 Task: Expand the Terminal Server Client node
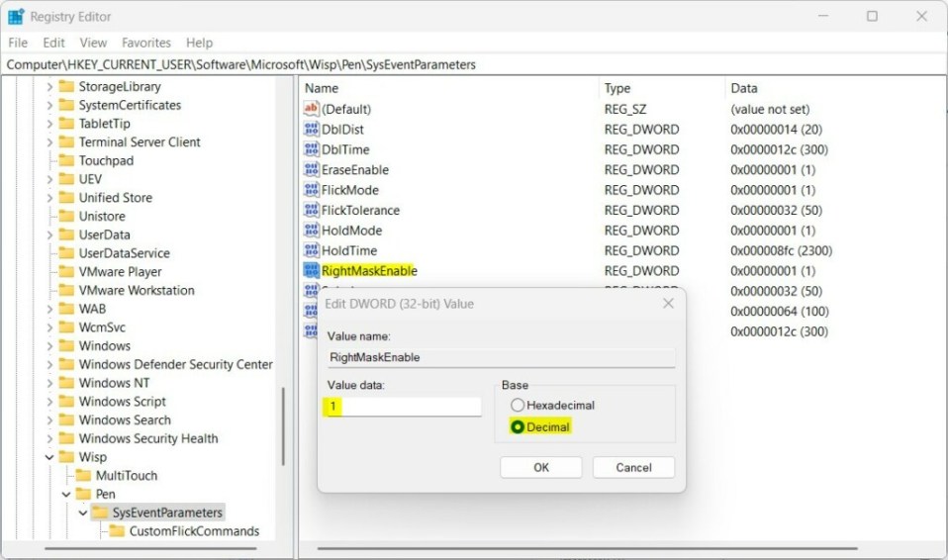coord(49,142)
